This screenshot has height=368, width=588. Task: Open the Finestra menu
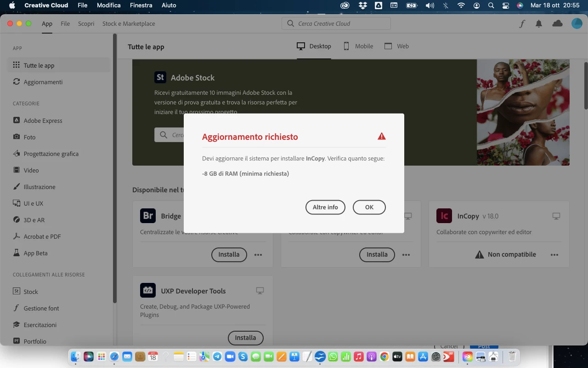(x=141, y=5)
